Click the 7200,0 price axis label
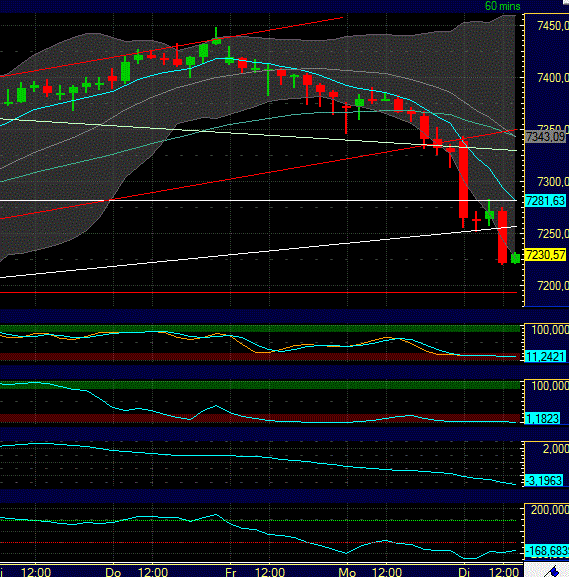 [552, 286]
